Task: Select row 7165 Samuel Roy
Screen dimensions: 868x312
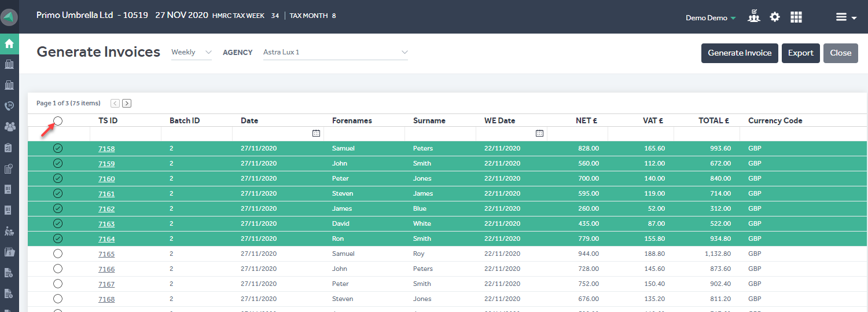Action: tap(58, 254)
